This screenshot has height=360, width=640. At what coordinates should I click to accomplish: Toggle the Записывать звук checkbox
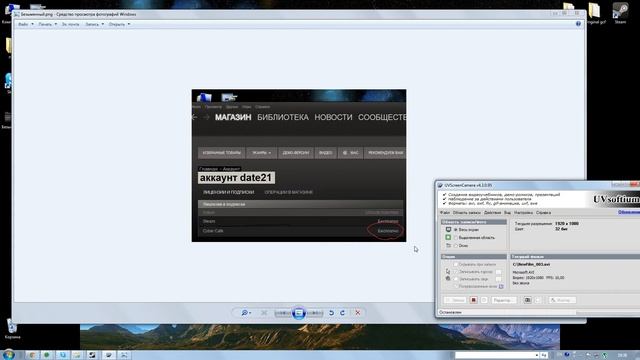(x=456, y=279)
